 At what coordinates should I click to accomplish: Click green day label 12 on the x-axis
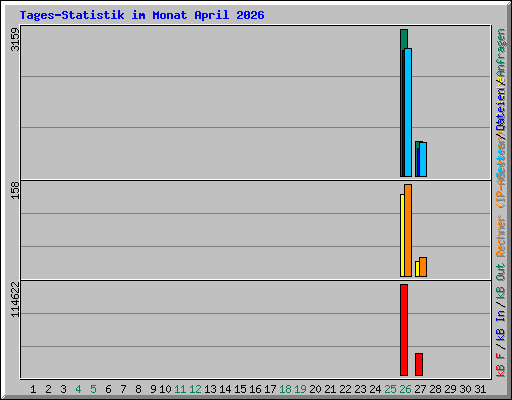(x=195, y=389)
